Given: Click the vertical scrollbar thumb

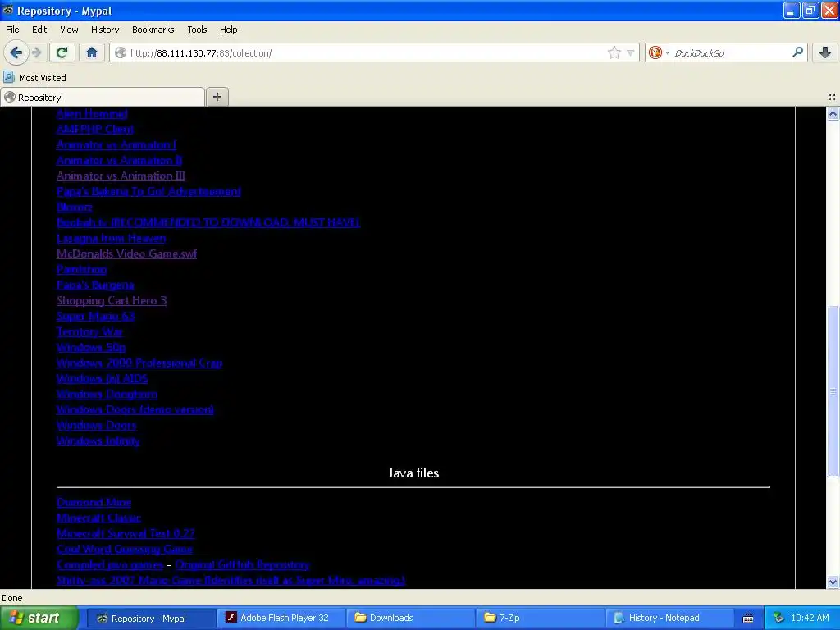Looking at the screenshot, I should coord(833,391).
